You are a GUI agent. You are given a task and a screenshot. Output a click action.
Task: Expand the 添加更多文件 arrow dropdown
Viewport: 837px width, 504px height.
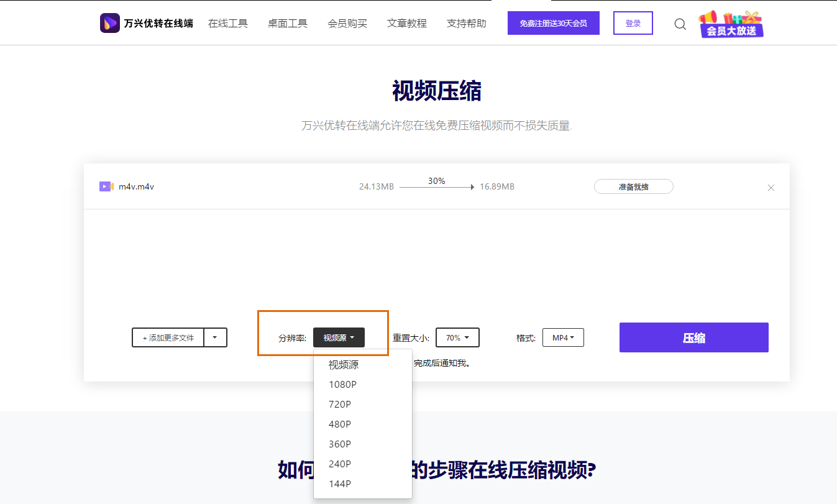point(215,337)
